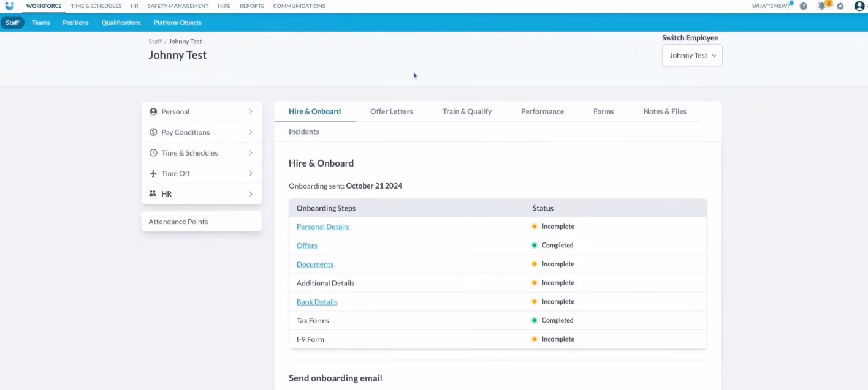Expand the Pay Conditions chevron
This screenshot has height=390, width=868.
click(x=251, y=132)
